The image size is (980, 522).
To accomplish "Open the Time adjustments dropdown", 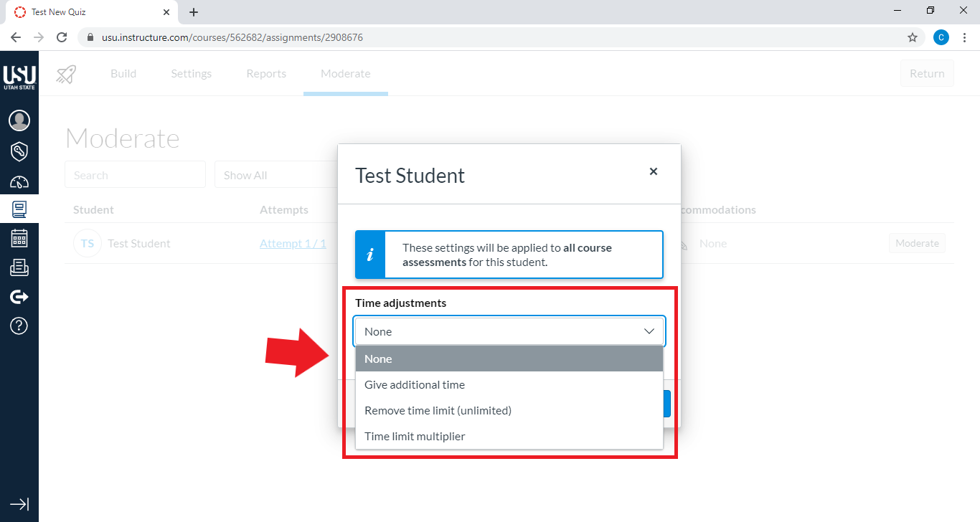I will point(509,331).
